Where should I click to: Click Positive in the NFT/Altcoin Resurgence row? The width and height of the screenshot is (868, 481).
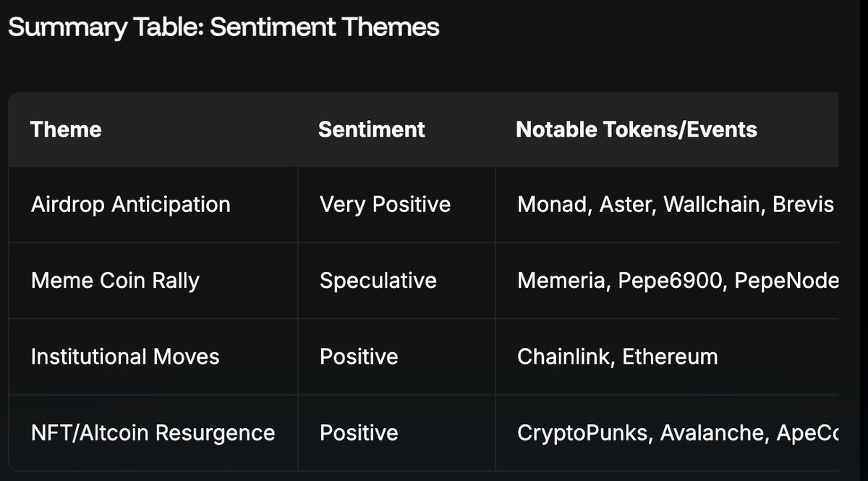pyautogui.click(x=359, y=433)
